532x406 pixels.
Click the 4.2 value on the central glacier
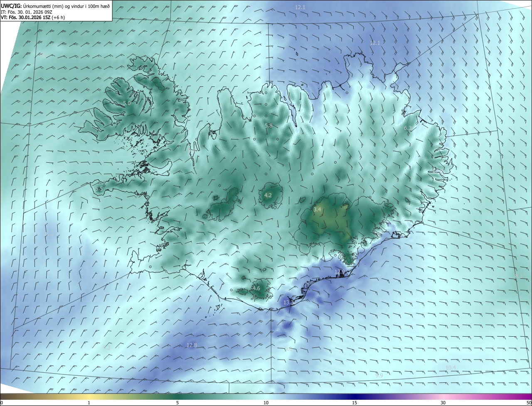coord(268,195)
